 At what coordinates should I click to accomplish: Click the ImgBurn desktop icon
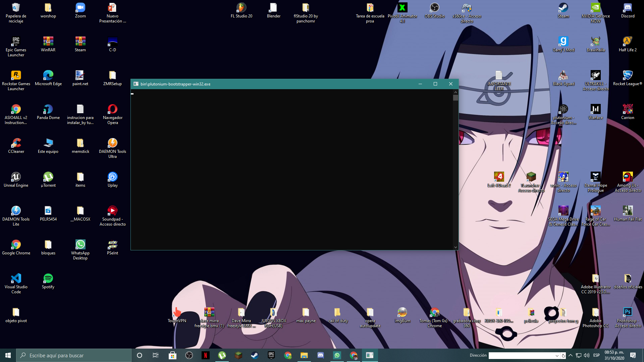click(402, 315)
